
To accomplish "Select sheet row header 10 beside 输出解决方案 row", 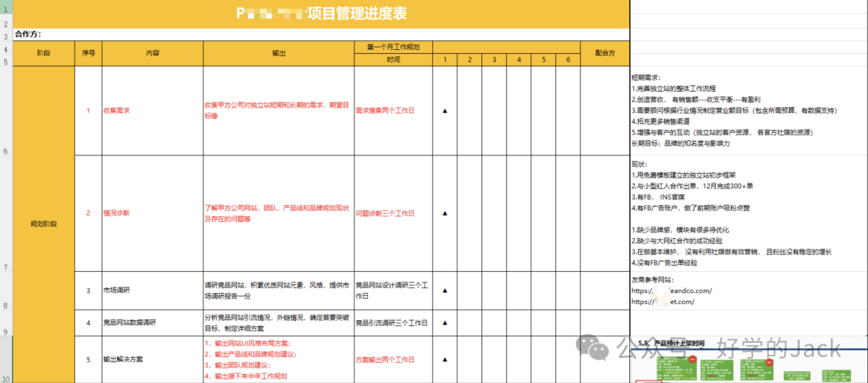I will click(x=6, y=359).
